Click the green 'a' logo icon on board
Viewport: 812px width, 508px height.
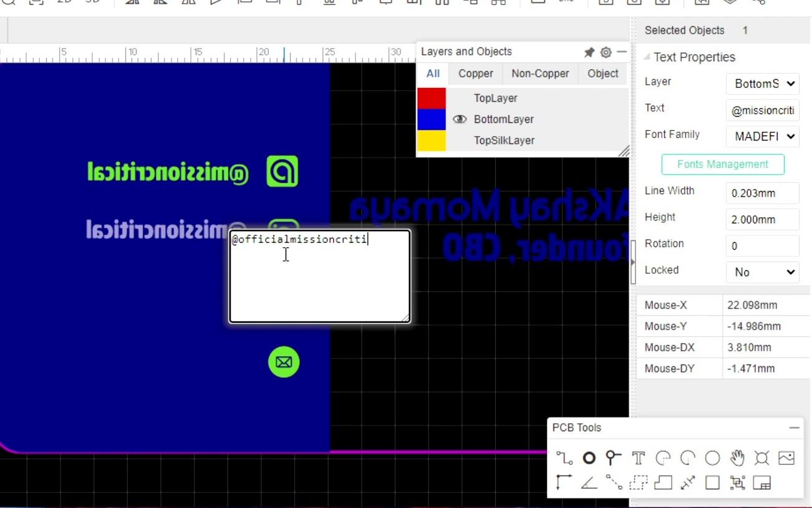click(283, 172)
